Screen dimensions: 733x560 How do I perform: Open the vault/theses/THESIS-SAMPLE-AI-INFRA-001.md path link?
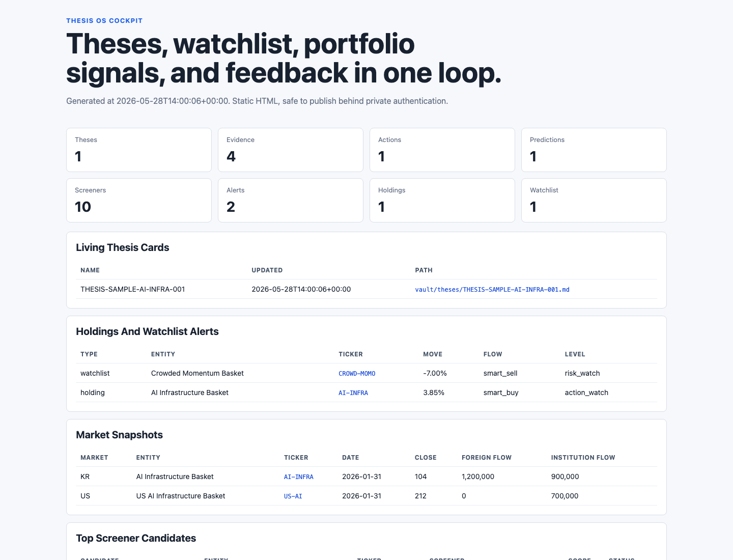(492, 289)
